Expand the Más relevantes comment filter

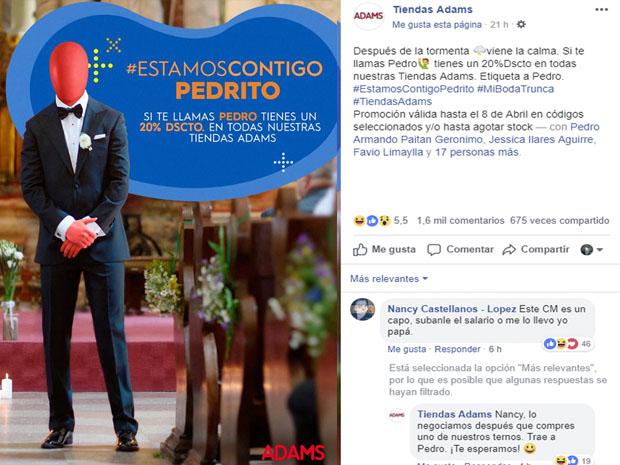pyautogui.click(x=389, y=279)
